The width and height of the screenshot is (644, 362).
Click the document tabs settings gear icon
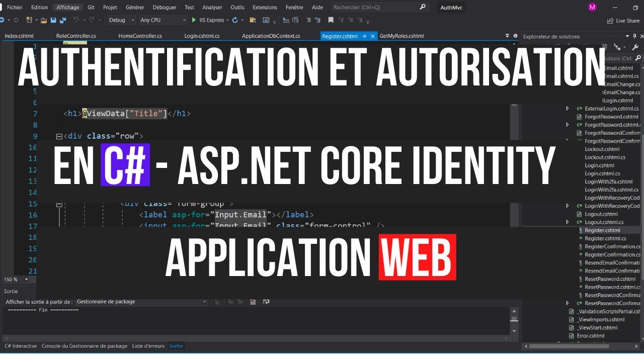coord(515,36)
